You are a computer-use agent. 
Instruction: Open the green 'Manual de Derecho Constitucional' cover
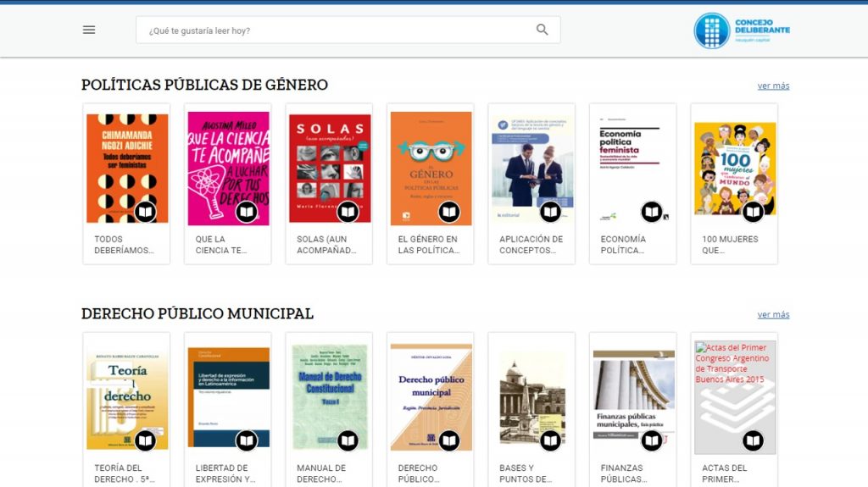click(x=330, y=396)
